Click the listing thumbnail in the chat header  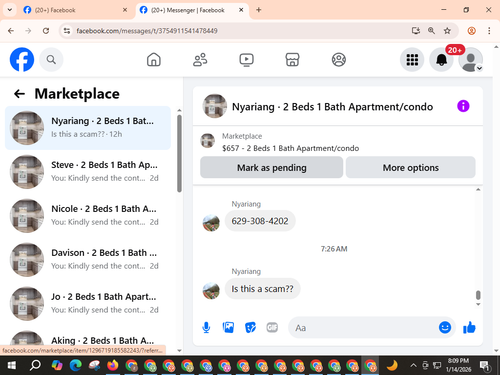[x=214, y=106]
